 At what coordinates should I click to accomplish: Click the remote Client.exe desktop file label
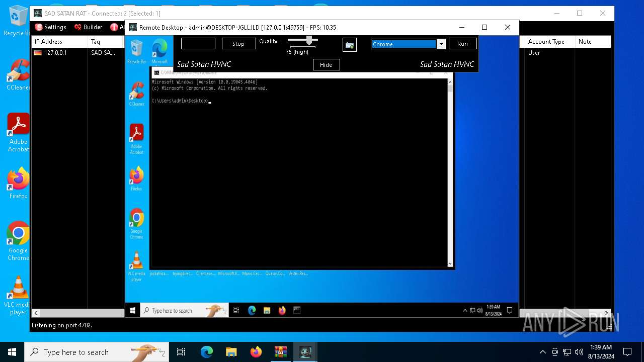205,274
